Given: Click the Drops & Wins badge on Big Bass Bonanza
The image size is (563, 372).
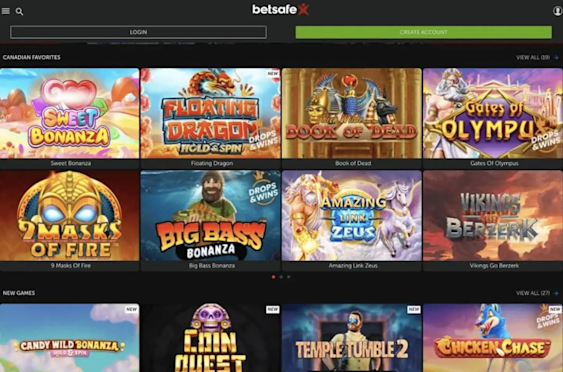Looking at the screenshot, I should pyautogui.click(x=263, y=190).
